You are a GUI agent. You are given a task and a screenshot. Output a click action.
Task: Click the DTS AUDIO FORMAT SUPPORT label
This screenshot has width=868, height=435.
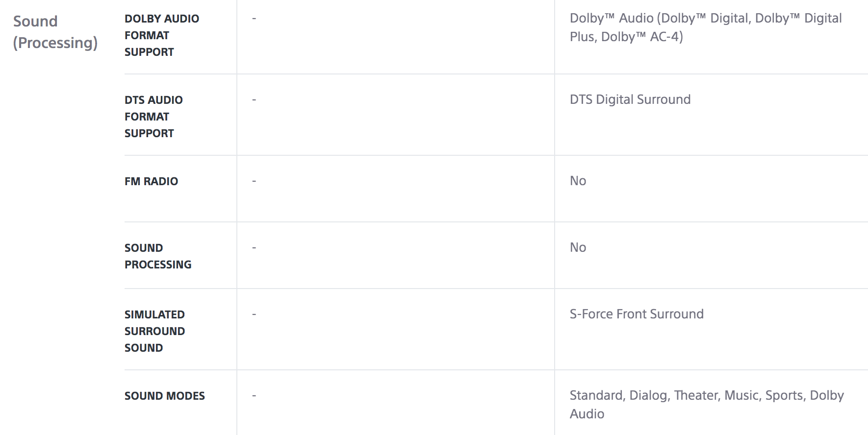tap(153, 117)
